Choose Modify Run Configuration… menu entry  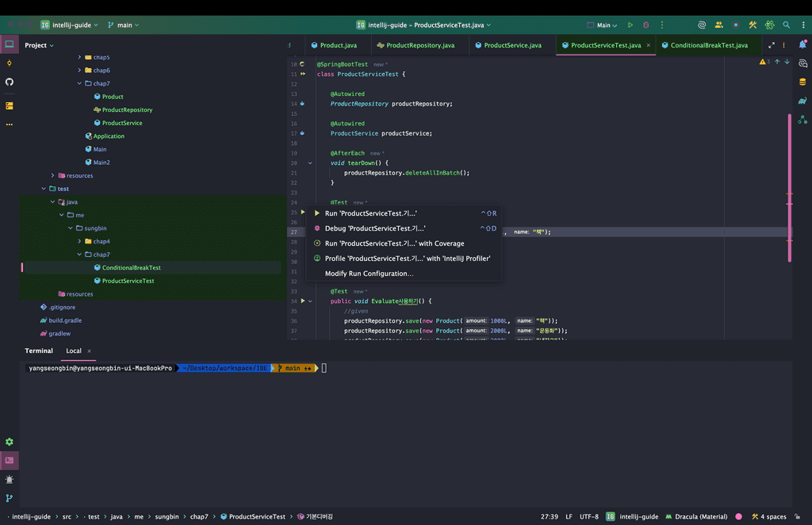369,274
